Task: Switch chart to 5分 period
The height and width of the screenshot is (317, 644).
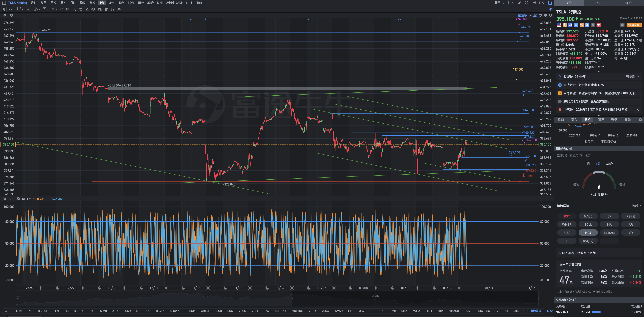Action: (121, 3)
